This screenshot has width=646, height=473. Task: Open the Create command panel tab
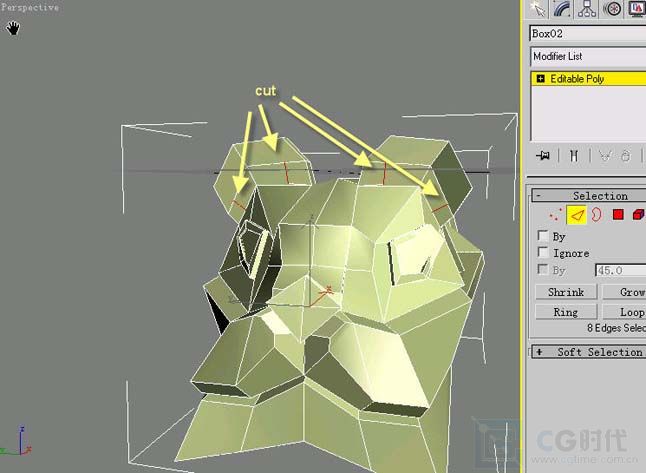[x=537, y=9]
